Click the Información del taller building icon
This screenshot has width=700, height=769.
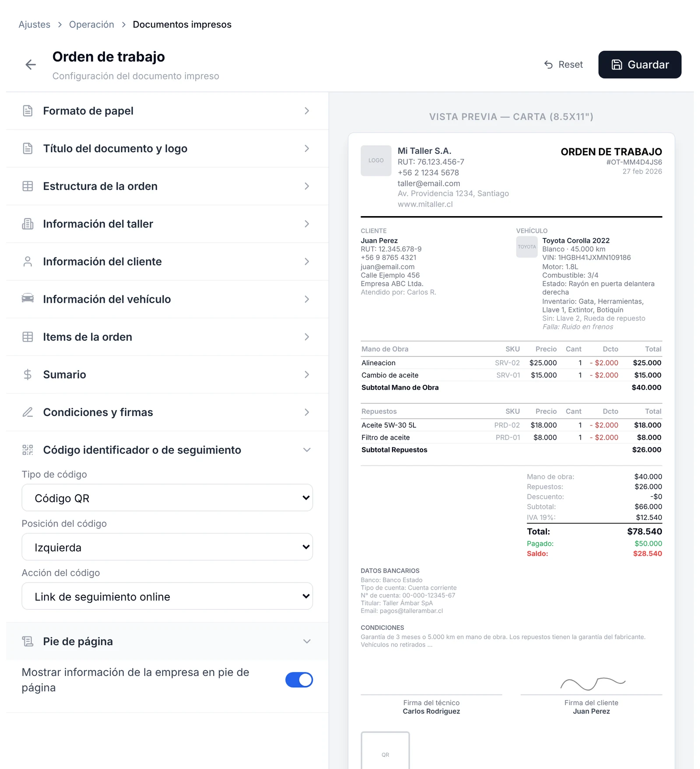[x=28, y=224]
